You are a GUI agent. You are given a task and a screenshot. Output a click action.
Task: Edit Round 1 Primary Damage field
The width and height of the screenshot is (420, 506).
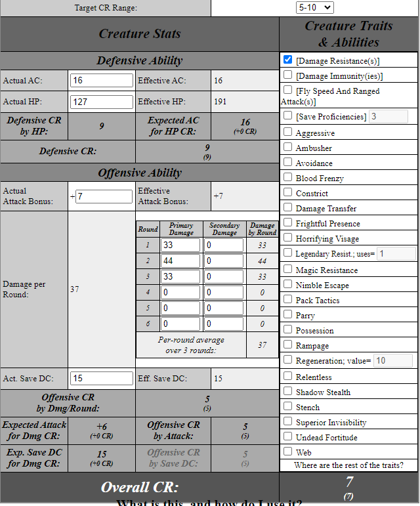click(x=180, y=245)
